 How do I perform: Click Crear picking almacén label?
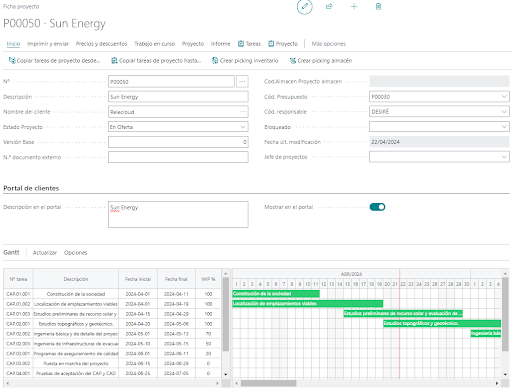pyautogui.click(x=325, y=61)
